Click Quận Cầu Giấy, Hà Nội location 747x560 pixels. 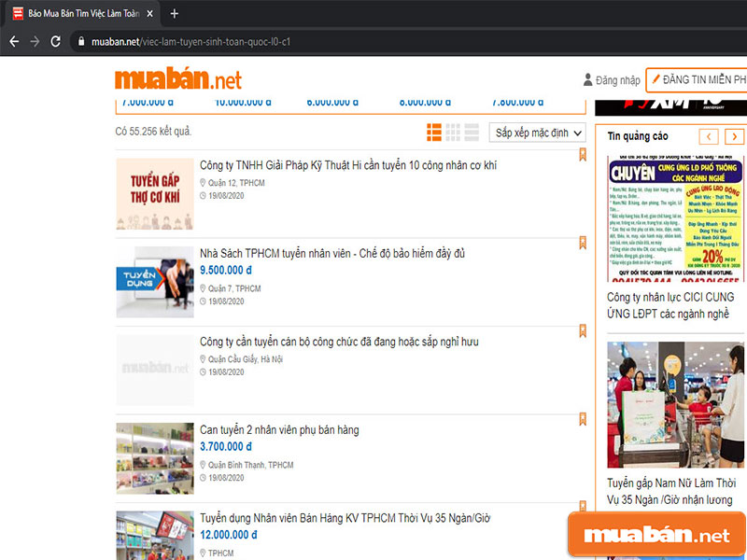(x=246, y=359)
